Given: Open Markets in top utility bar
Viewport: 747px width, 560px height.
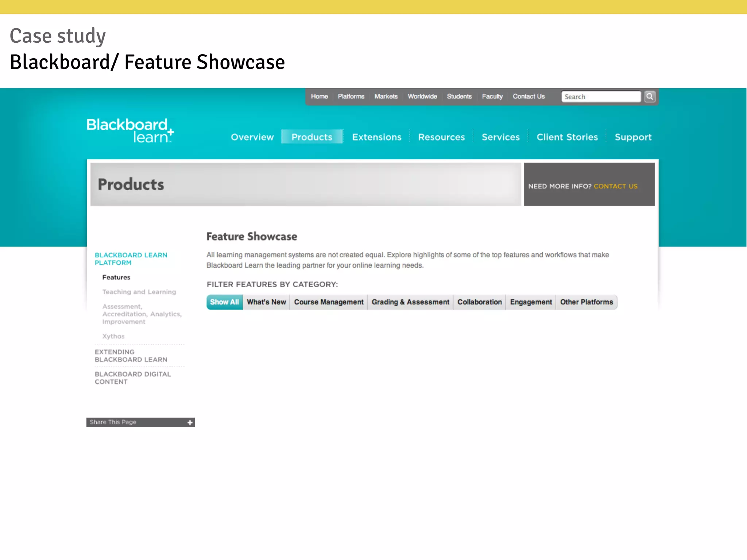Looking at the screenshot, I should (386, 96).
